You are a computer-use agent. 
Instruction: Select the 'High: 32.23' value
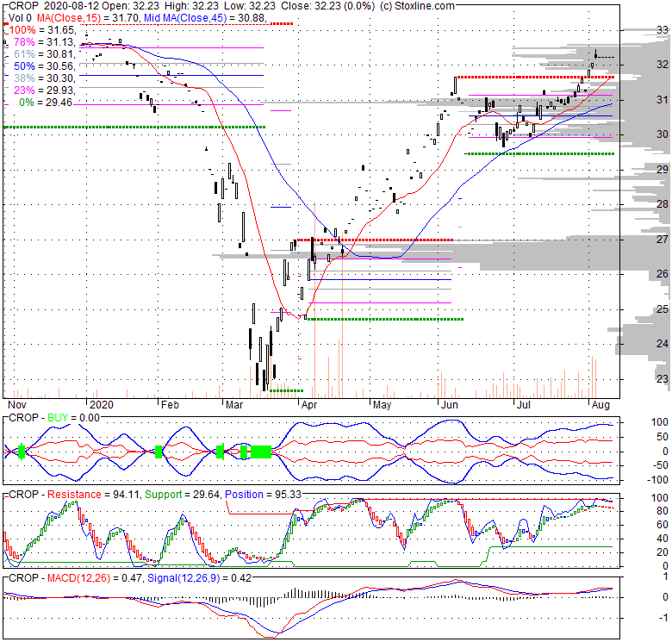point(190,6)
